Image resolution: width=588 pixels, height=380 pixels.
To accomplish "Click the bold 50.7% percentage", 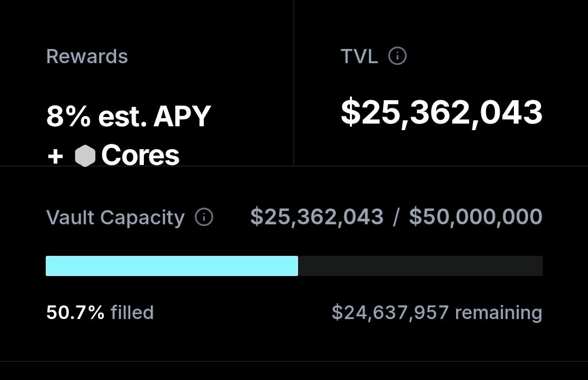I will pyautogui.click(x=75, y=312).
